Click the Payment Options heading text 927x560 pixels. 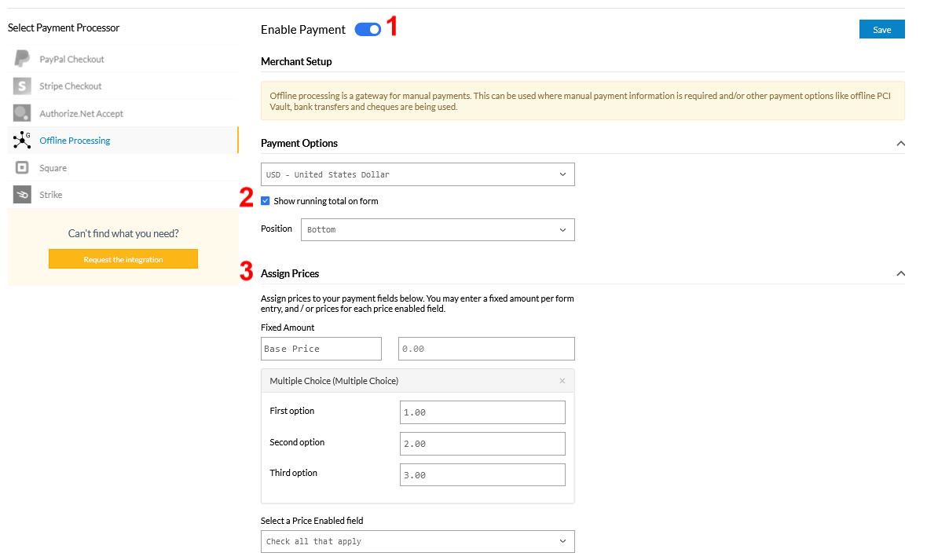[x=299, y=143]
